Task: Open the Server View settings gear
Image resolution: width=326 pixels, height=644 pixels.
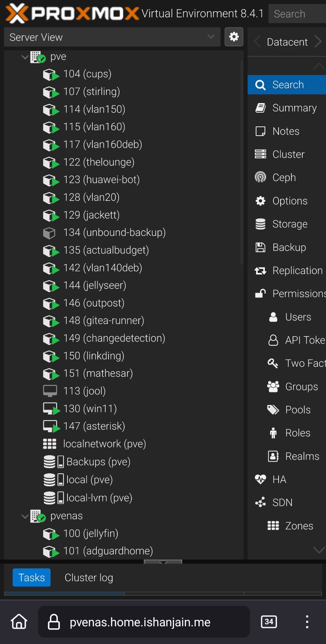Action: (x=234, y=37)
